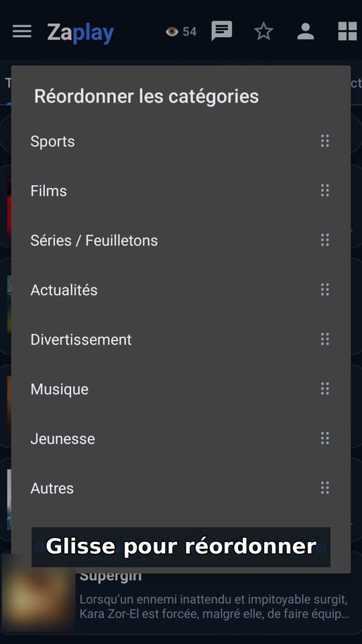Grab the Sports drag handle
362x644 pixels.
(324, 141)
